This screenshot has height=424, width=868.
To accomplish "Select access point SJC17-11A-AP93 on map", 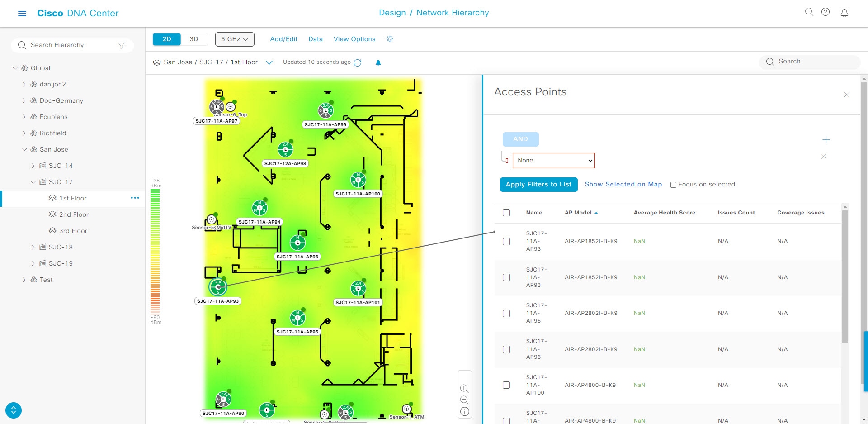I will [x=218, y=287].
